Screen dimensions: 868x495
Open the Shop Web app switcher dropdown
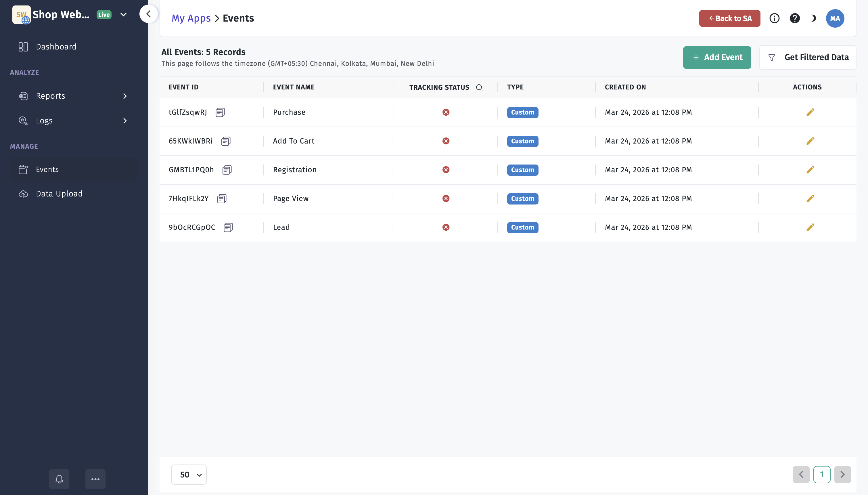click(124, 15)
